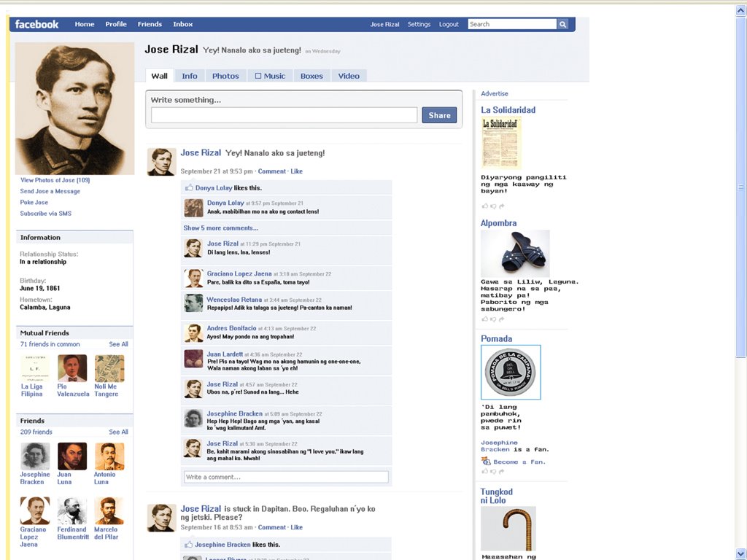Open Profile in top navigation

pos(116,24)
